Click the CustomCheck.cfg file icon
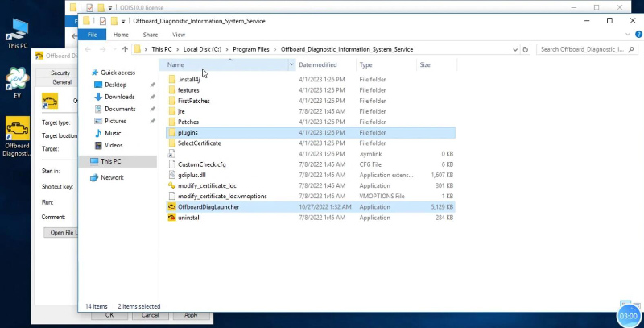Image resolution: width=644 pixels, height=328 pixels. pyautogui.click(x=172, y=164)
